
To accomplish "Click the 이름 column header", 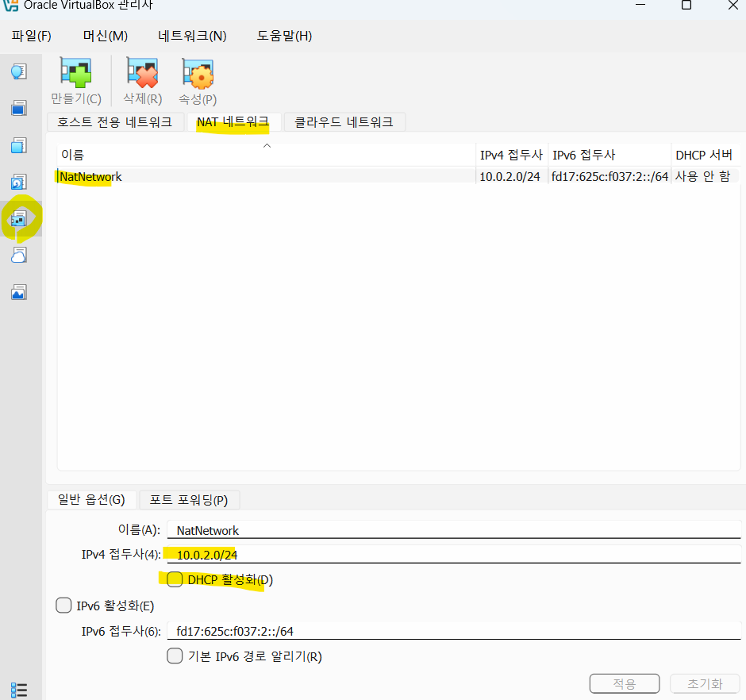I will pos(267,155).
